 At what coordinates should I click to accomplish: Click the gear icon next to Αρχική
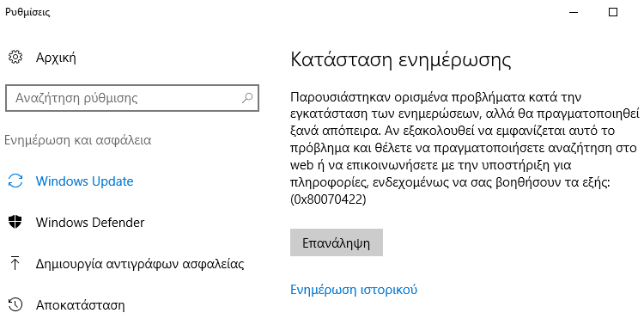click(x=15, y=57)
